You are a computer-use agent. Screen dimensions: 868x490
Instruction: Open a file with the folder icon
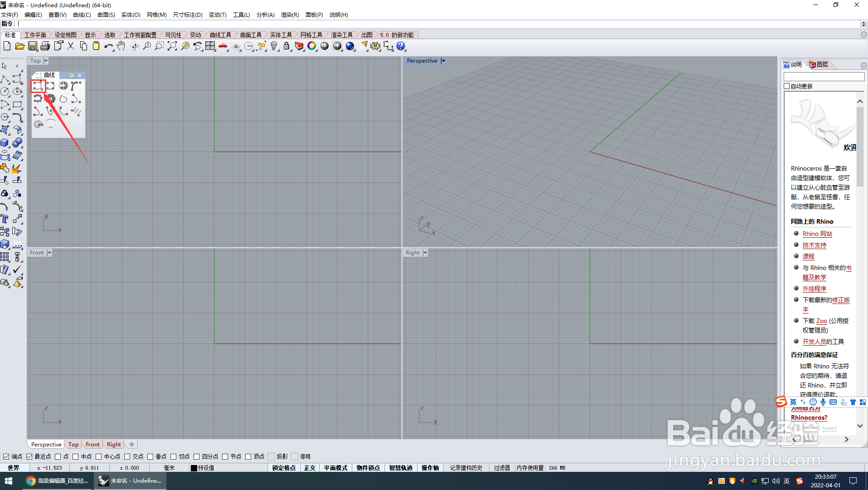click(x=19, y=46)
